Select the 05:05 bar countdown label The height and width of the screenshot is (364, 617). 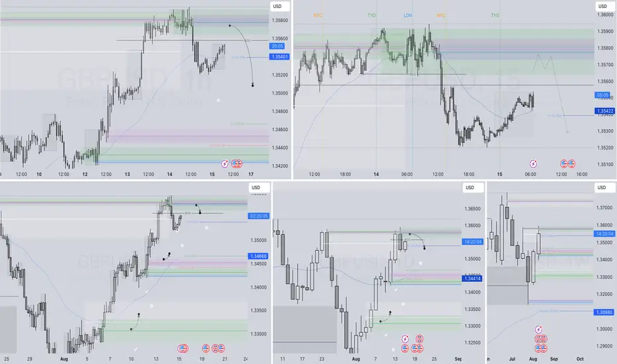click(602, 95)
